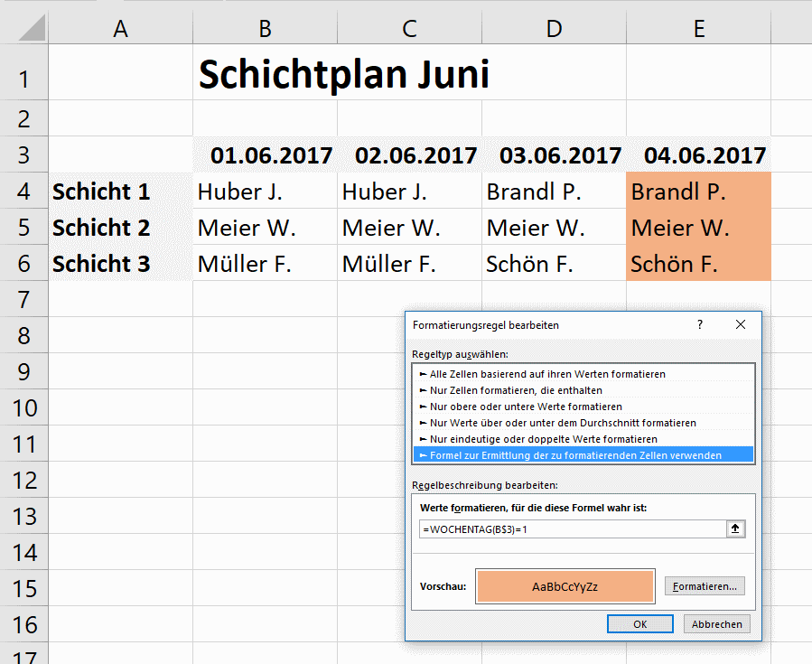Click the orange Vorschau preview swatch
Screen dimensions: 812x664
565,586
